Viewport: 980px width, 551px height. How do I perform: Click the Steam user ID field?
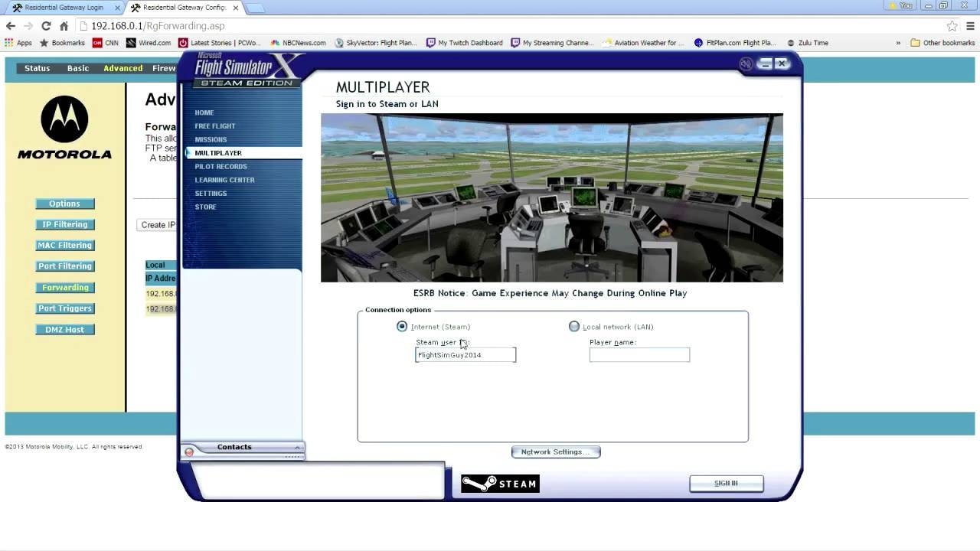pos(465,355)
